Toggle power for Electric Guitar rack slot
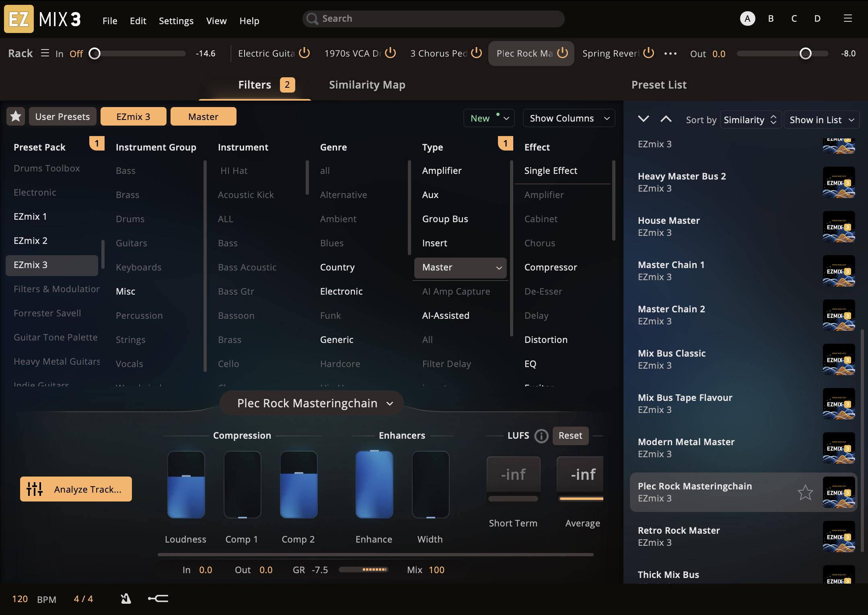This screenshot has width=868, height=615. pyautogui.click(x=304, y=53)
